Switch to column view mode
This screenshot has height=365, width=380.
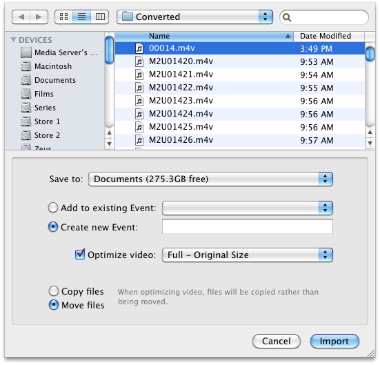tap(100, 17)
